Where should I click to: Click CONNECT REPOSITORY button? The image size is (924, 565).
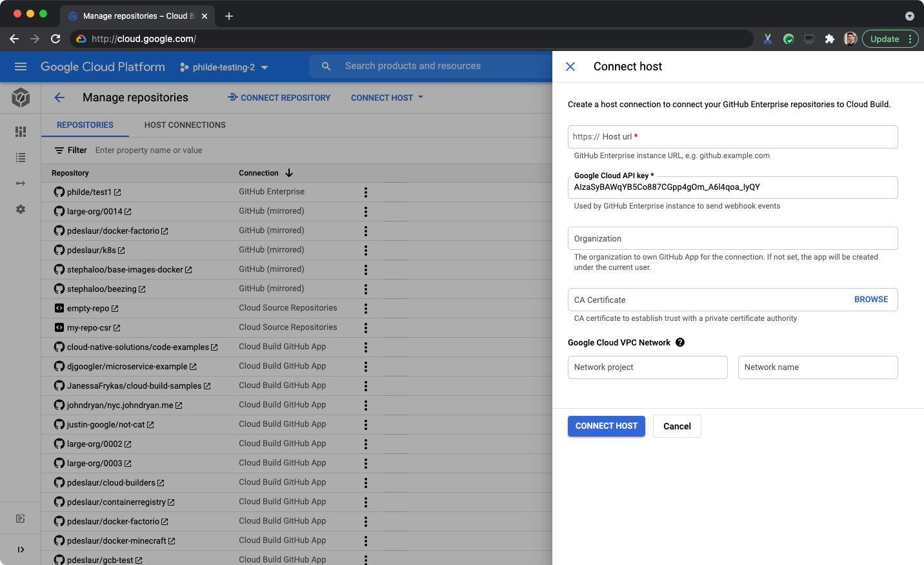[279, 98]
